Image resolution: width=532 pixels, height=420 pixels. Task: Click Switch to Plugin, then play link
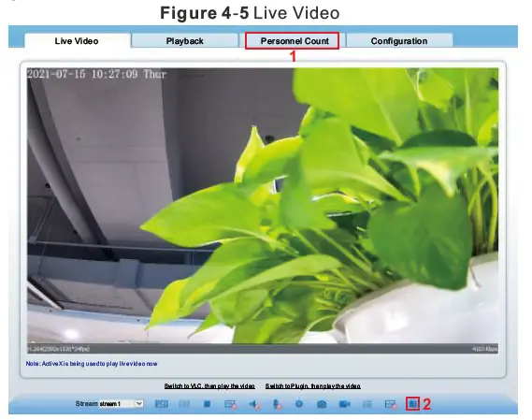(x=313, y=386)
